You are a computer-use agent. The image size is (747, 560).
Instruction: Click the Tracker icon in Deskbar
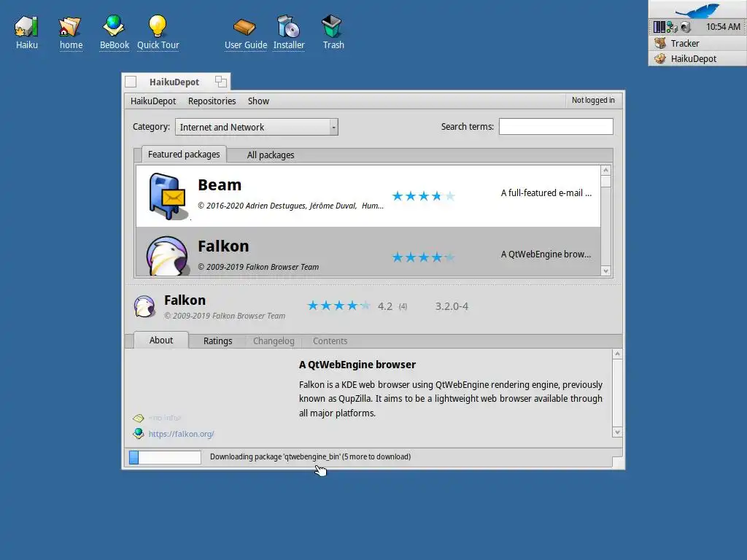[x=659, y=43]
